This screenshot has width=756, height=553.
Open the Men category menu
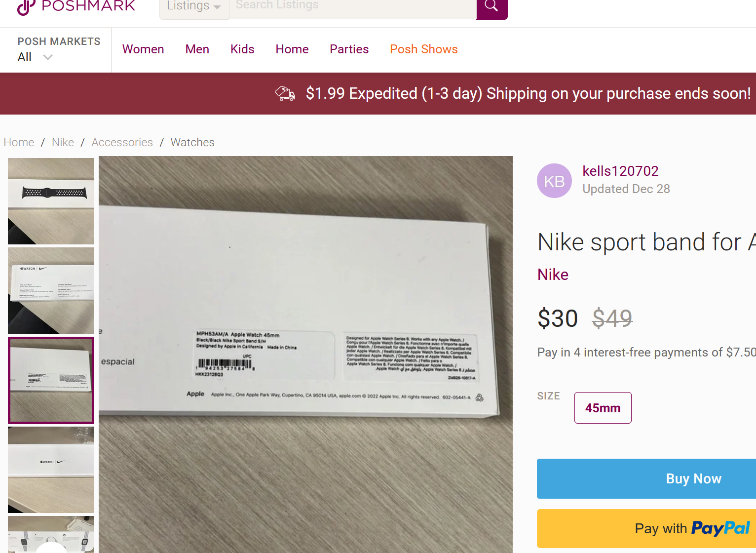[197, 49]
